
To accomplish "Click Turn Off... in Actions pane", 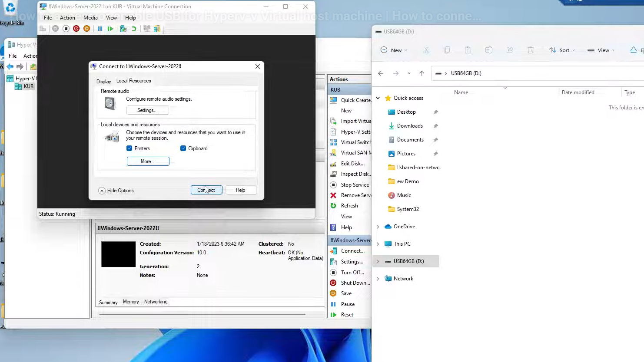I will [352, 273].
